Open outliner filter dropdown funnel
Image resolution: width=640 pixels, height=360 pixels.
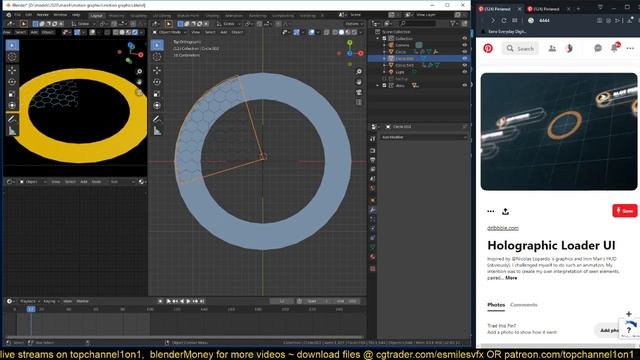click(x=454, y=24)
